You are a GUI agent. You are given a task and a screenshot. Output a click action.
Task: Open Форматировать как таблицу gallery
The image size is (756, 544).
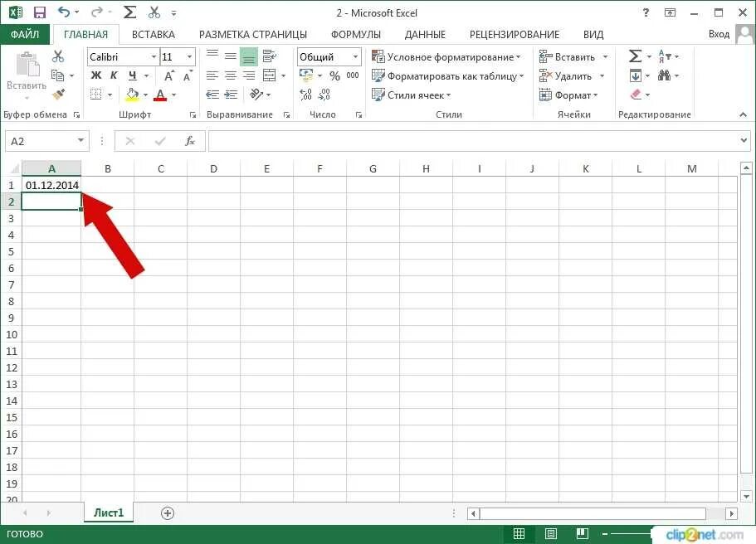(447, 76)
